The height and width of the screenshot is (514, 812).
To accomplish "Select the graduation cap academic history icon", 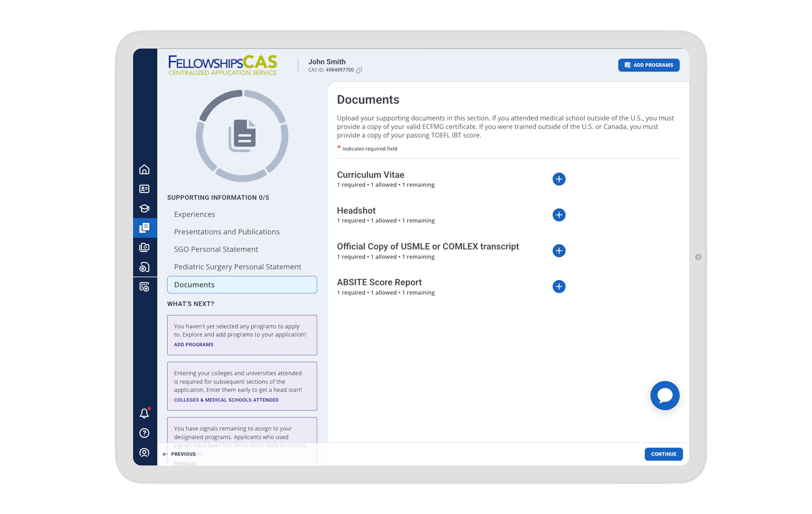I will click(x=145, y=208).
